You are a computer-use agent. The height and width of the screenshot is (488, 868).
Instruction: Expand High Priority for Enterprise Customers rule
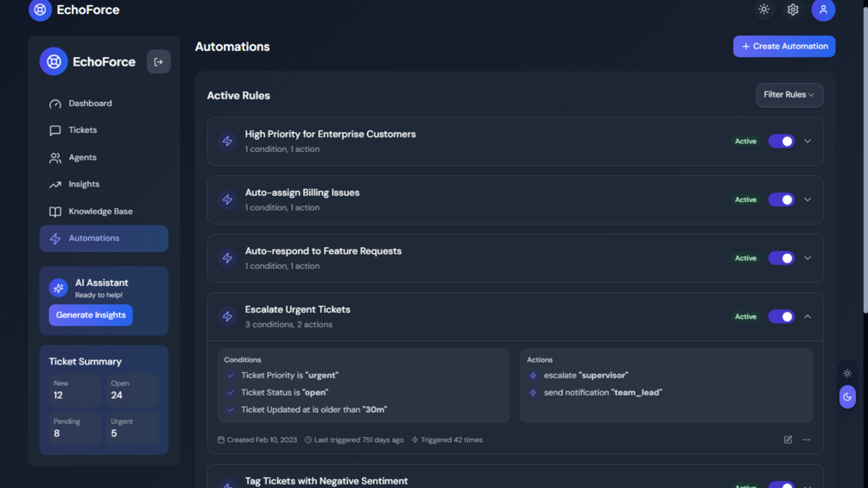(808, 141)
